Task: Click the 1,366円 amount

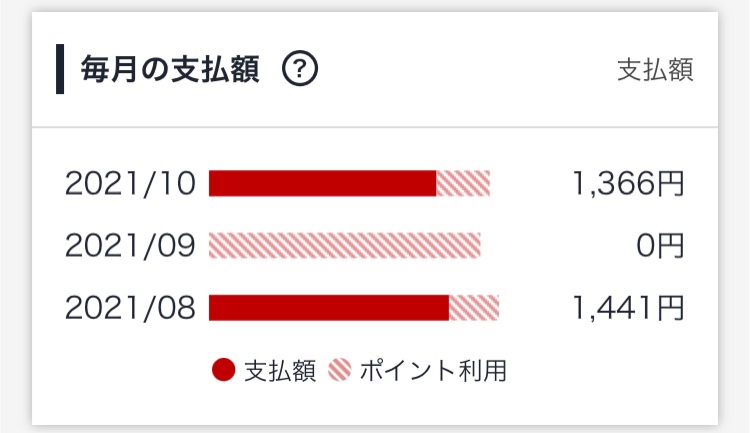Action: 628,183
